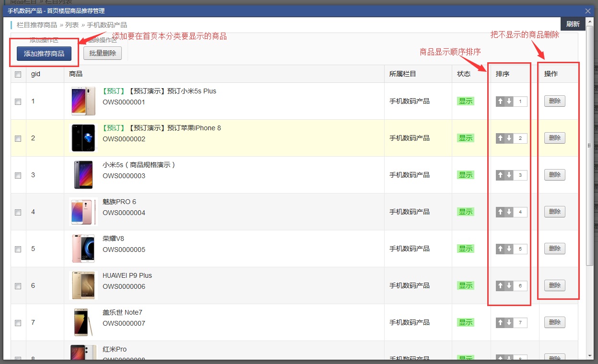
Task: Click 栏目推荐商品 breadcrumb link
Action: (37, 25)
